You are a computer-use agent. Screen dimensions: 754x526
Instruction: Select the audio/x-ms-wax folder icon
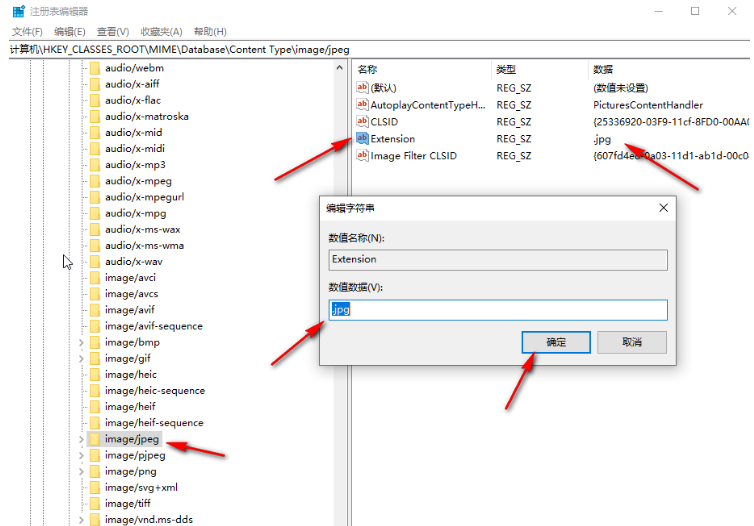(95, 229)
